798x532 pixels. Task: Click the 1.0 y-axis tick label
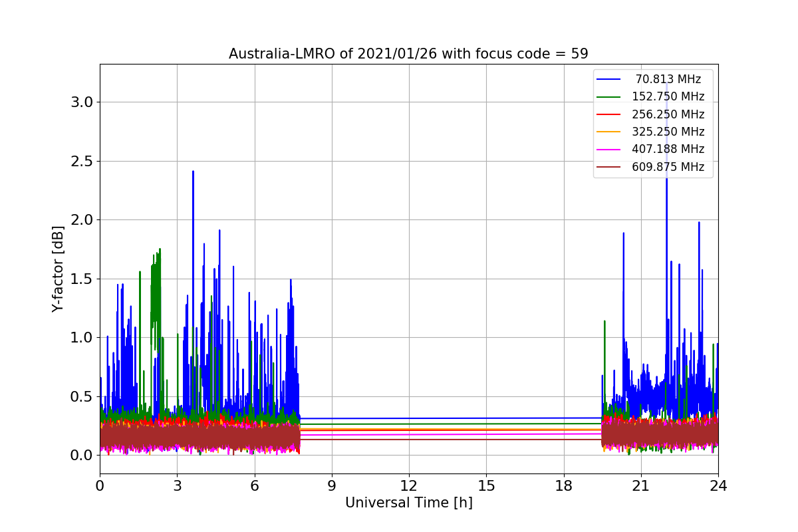coord(82,337)
